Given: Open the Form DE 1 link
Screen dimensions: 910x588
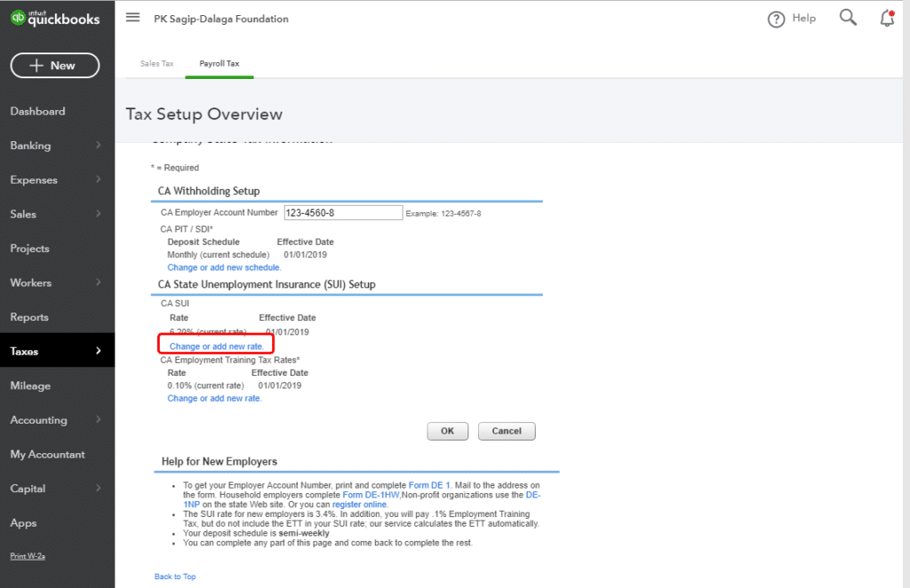Looking at the screenshot, I should click(x=429, y=485).
